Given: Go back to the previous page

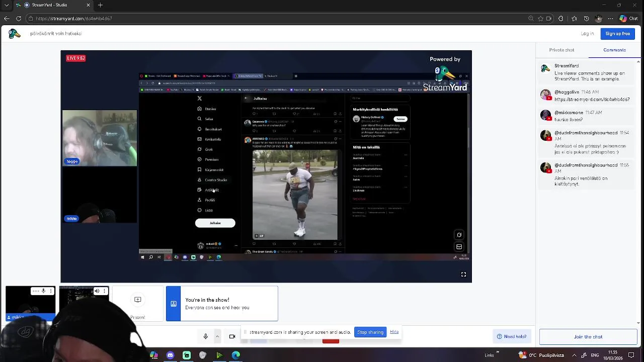Looking at the screenshot, I should (x=7, y=19).
